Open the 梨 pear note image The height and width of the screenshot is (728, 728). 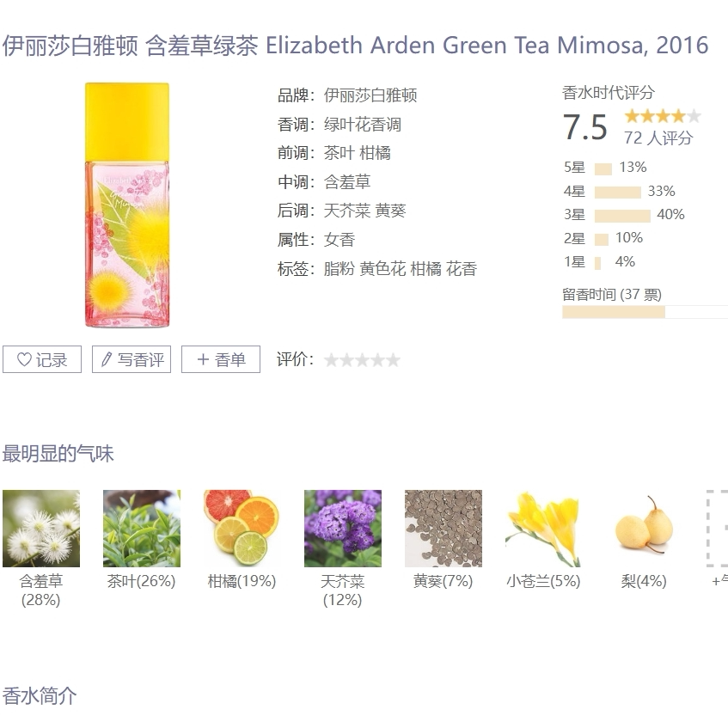(645, 529)
